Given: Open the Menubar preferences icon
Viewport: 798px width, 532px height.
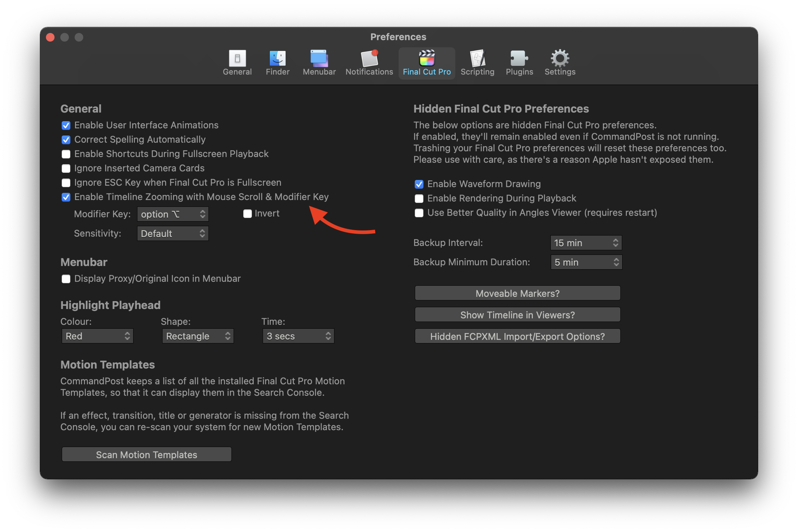Looking at the screenshot, I should click(319, 59).
